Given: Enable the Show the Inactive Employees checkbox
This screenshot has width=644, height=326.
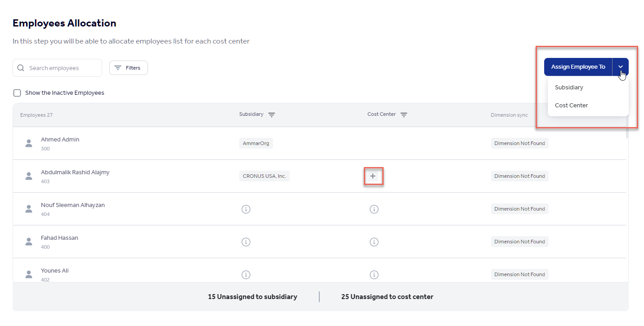Looking at the screenshot, I should click(x=17, y=93).
